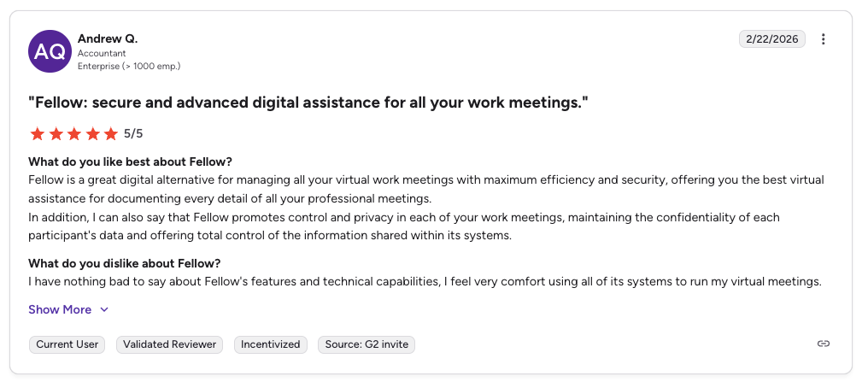Click the Incentivized badge

(270, 344)
